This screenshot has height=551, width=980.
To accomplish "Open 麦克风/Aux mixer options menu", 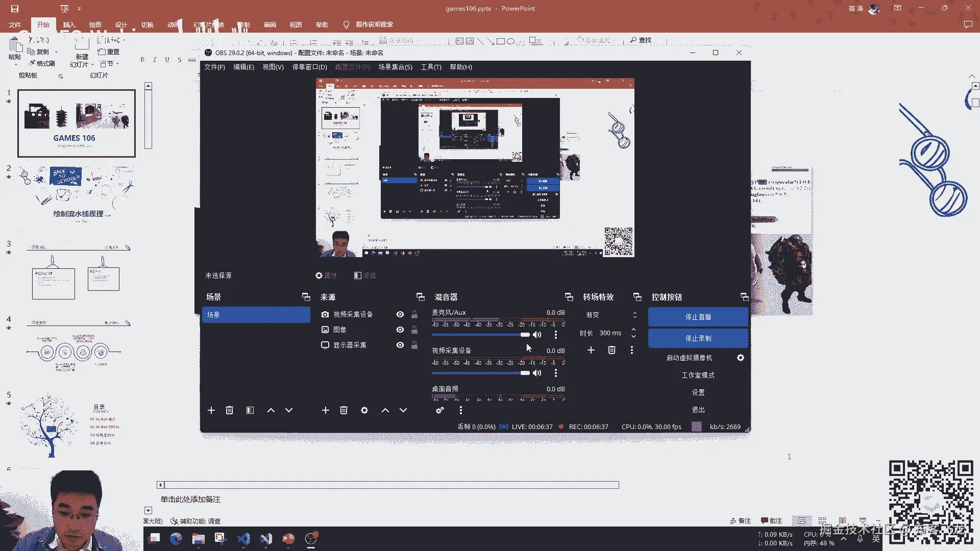I will point(556,335).
